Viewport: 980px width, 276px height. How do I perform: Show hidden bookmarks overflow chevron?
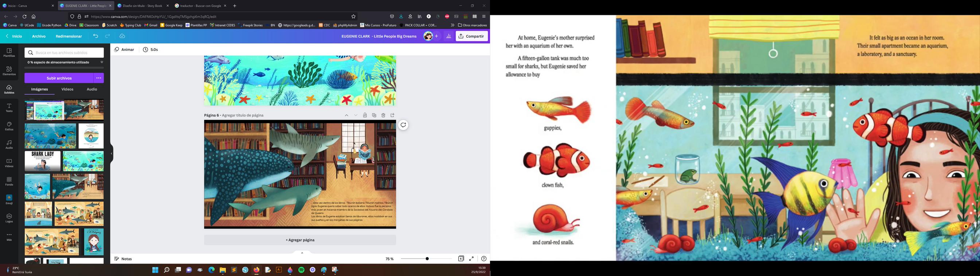(x=452, y=25)
